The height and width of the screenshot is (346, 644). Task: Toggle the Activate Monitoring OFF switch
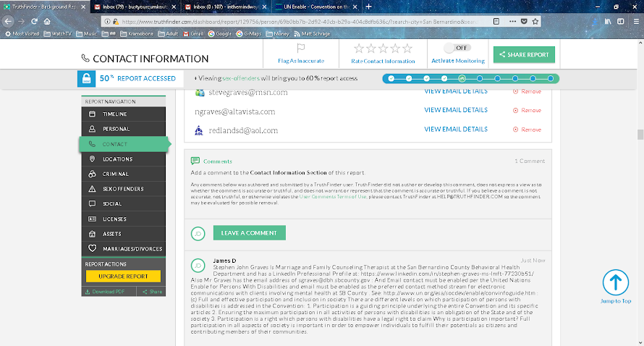point(457,48)
